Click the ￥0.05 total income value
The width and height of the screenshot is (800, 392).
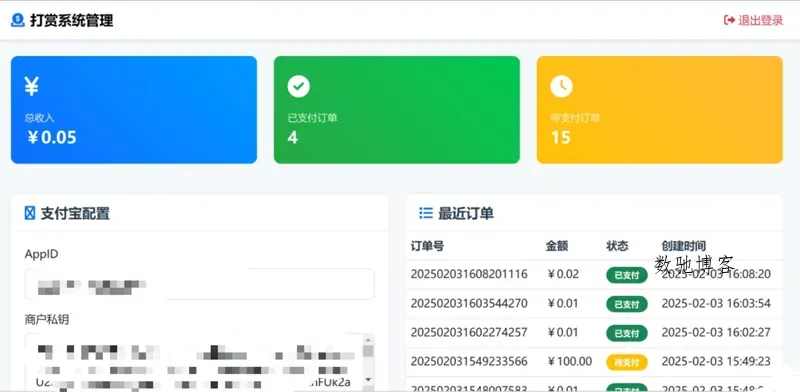[52, 137]
